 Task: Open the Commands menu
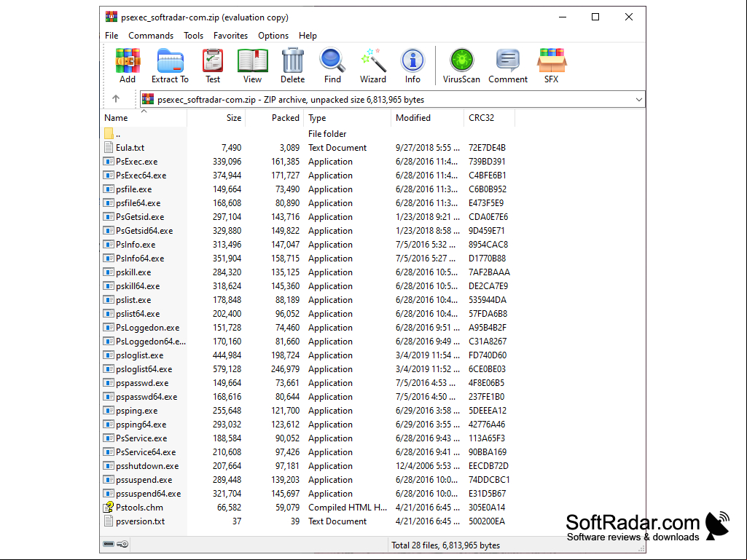click(151, 36)
